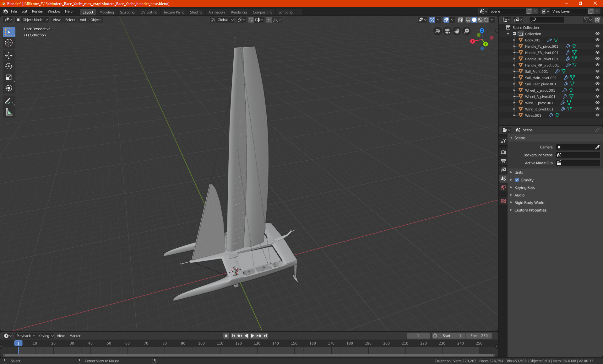Open the Object Mode dropdown

tap(32, 20)
